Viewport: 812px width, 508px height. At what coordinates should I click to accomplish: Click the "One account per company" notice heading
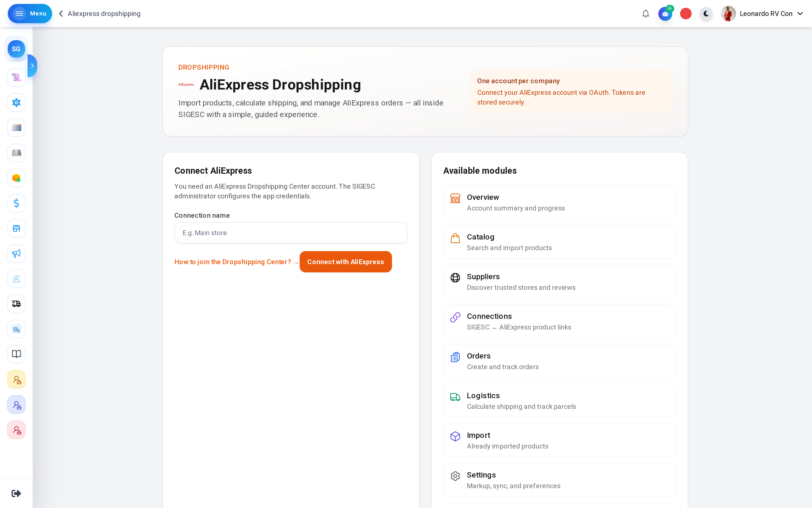click(518, 81)
